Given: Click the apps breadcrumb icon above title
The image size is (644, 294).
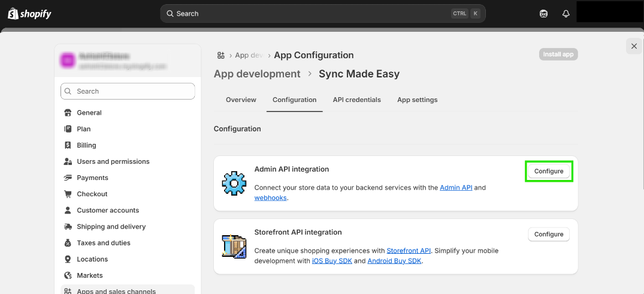Looking at the screenshot, I should [x=221, y=55].
